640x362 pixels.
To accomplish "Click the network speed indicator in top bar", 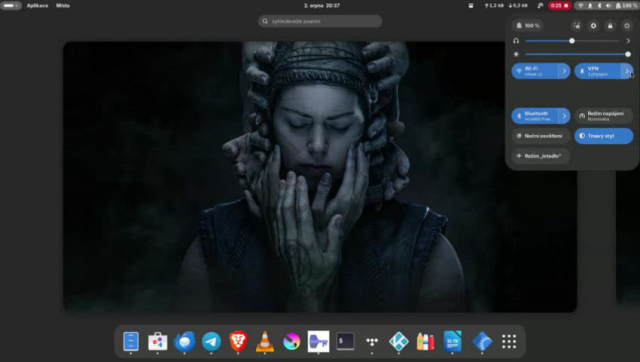I will 506,6.
